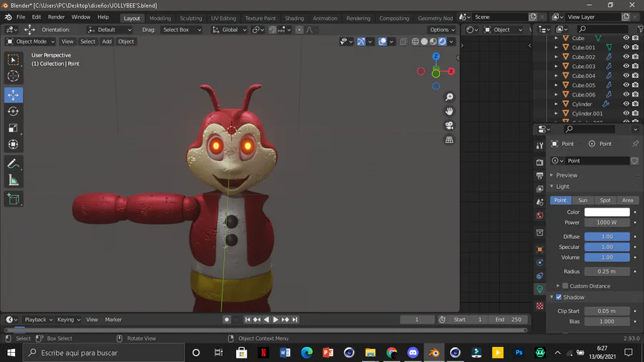This screenshot has width=644, height=362.
Task: Enable the Custom Distance checkbox
Action: tap(565, 286)
